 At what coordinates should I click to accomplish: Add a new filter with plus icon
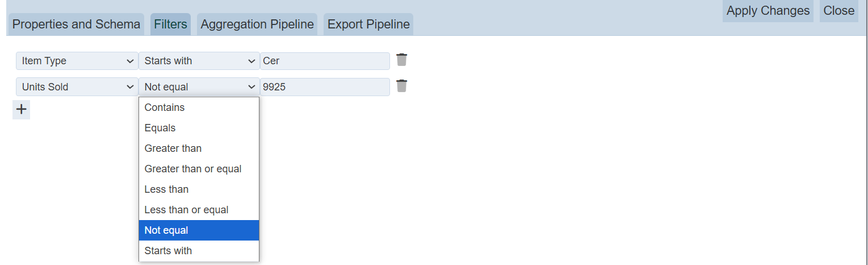(x=21, y=110)
